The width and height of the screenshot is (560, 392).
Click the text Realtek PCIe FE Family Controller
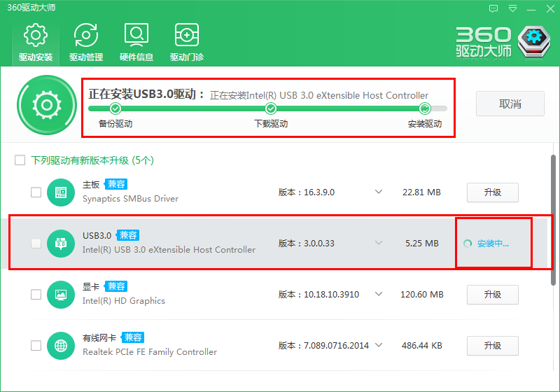pyautogui.click(x=150, y=352)
